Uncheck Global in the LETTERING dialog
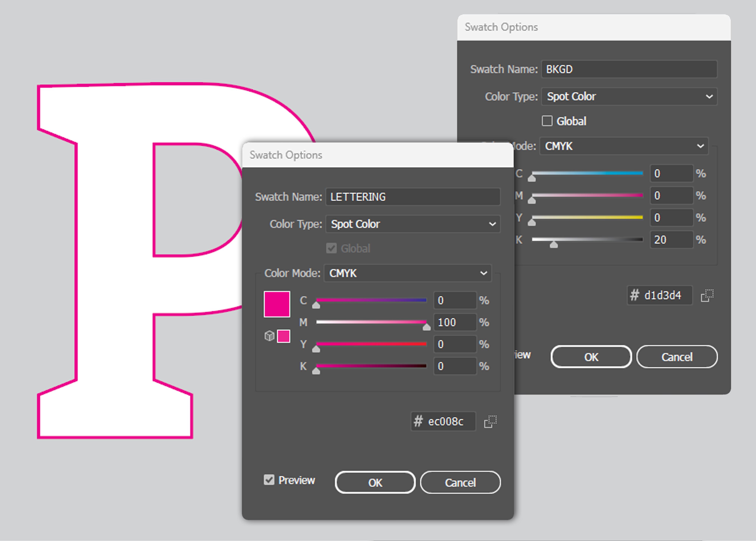Screen dimensions: 756x541 tap(331, 248)
